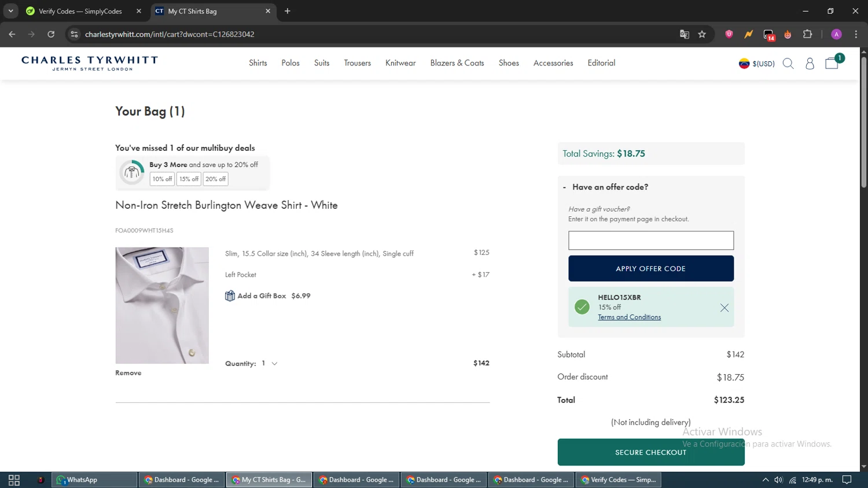Open the Non-Iron Stretch Burlington Weave Shirt title
This screenshot has height=488, width=868.
(226, 205)
